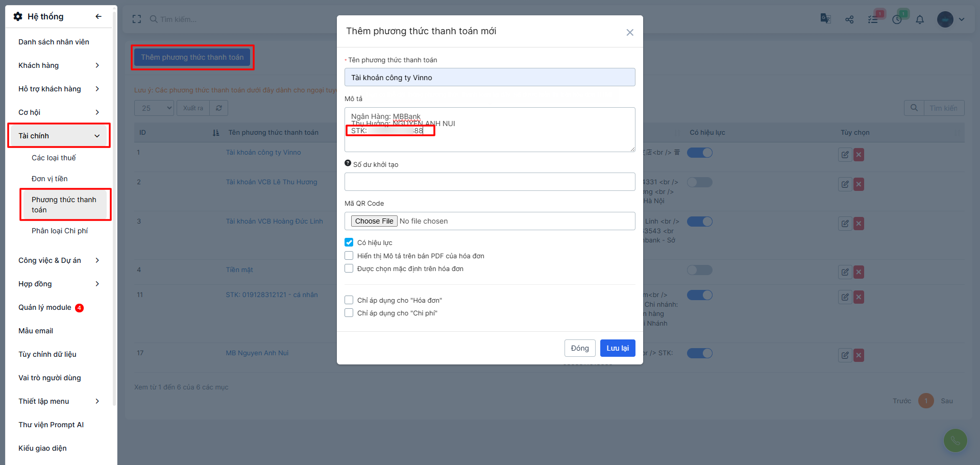The height and width of the screenshot is (465, 980).
Task: Click the Số dư khởi tạo field
Action: pyautogui.click(x=489, y=182)
